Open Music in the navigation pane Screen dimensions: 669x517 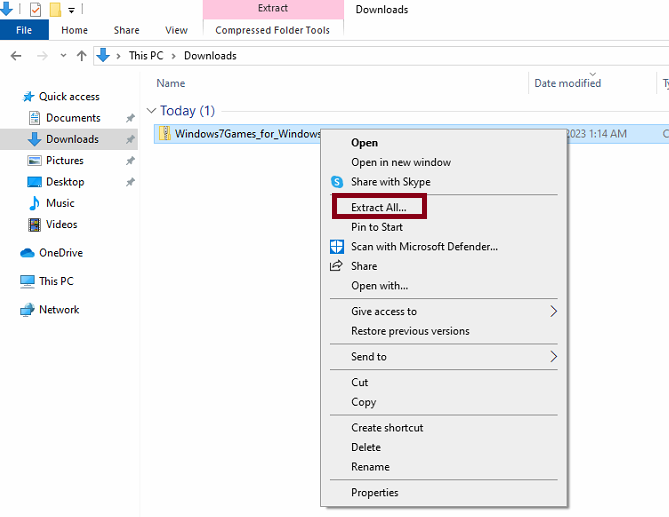(x=60, y=203)
